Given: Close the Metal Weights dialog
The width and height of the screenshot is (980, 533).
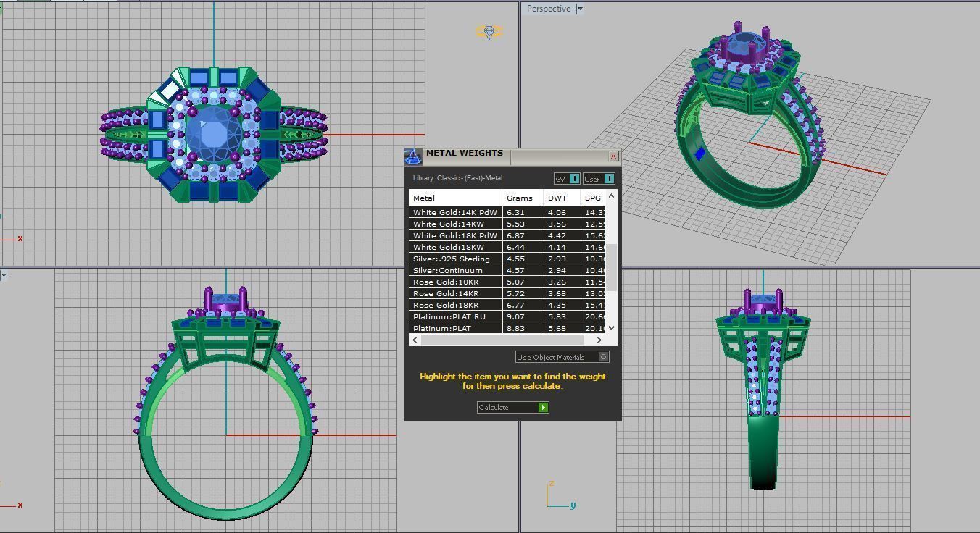Looking at the screenshot, I should point(614,156).
